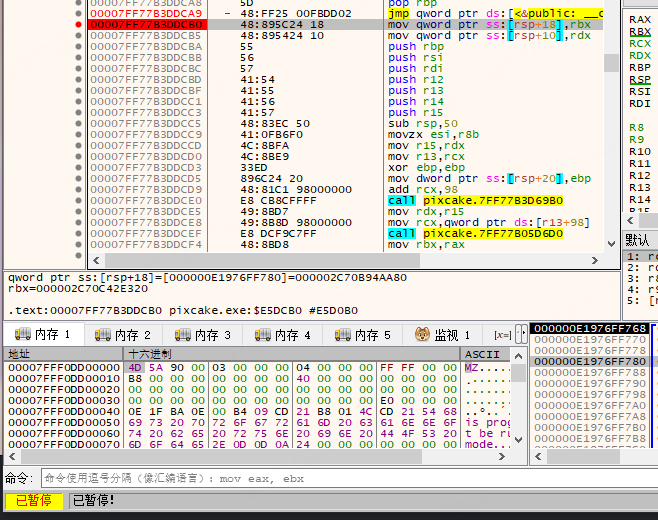
Task: Click the ASCII column header
Action: click(x=486, y=354)
